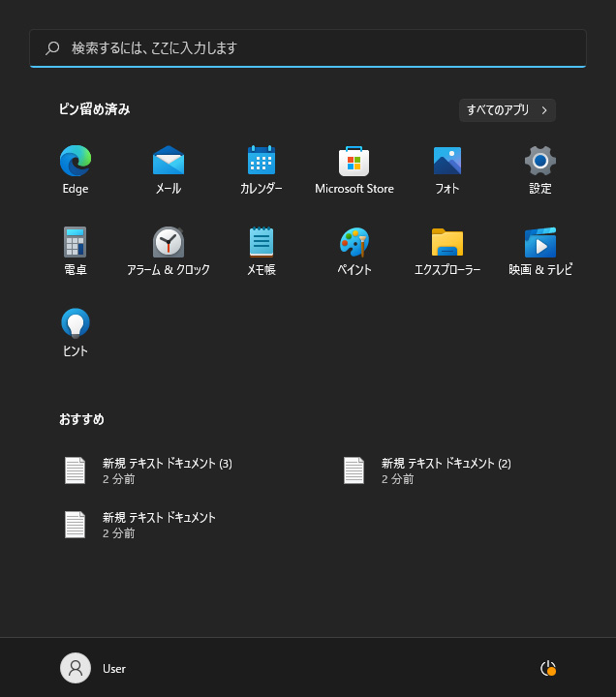Open 設定 settings gear
Viewport: 616px width, 697px height.
click(539, 161)
